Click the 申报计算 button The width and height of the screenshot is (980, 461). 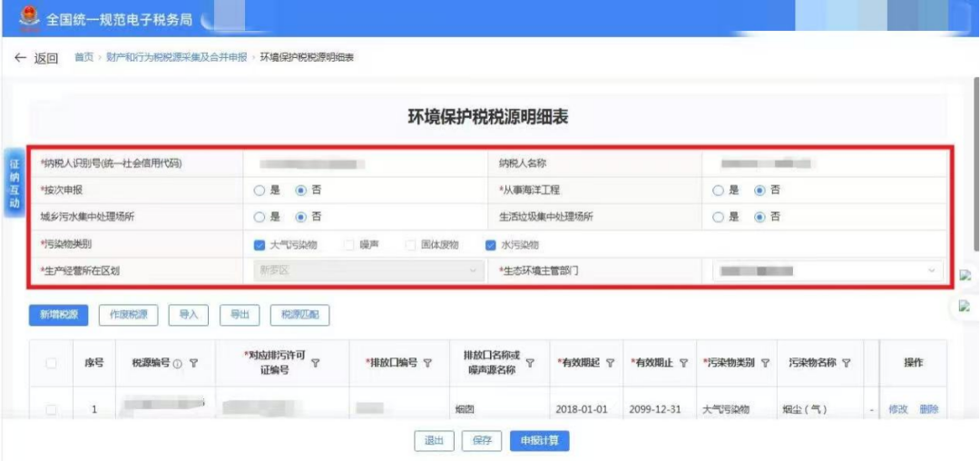coord(539,441)
